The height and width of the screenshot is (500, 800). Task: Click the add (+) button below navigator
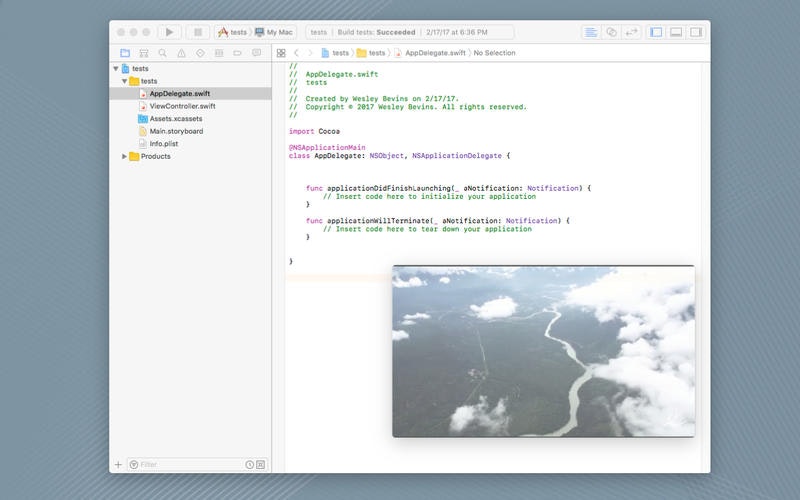tap(118, 464)
